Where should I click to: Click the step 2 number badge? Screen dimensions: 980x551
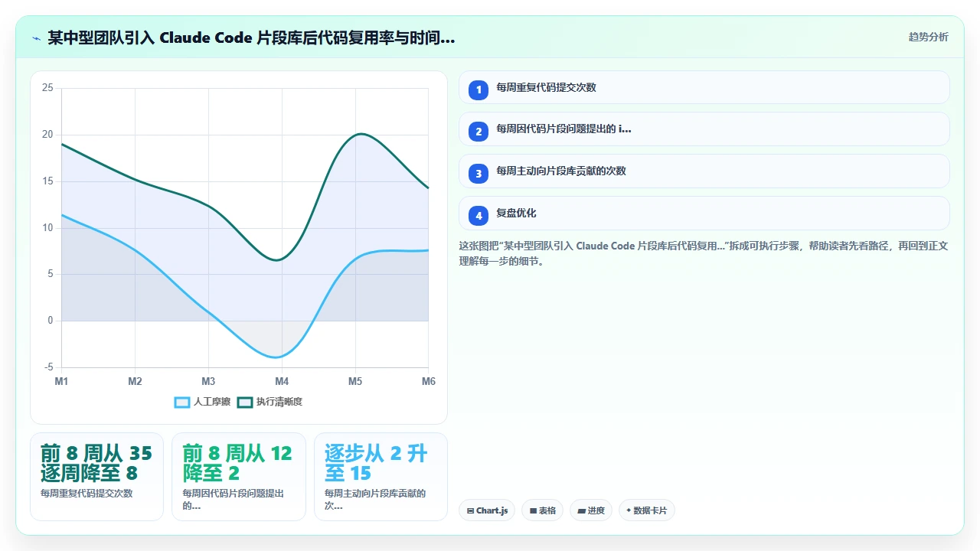pyautogui.click(x=479, y=132)
